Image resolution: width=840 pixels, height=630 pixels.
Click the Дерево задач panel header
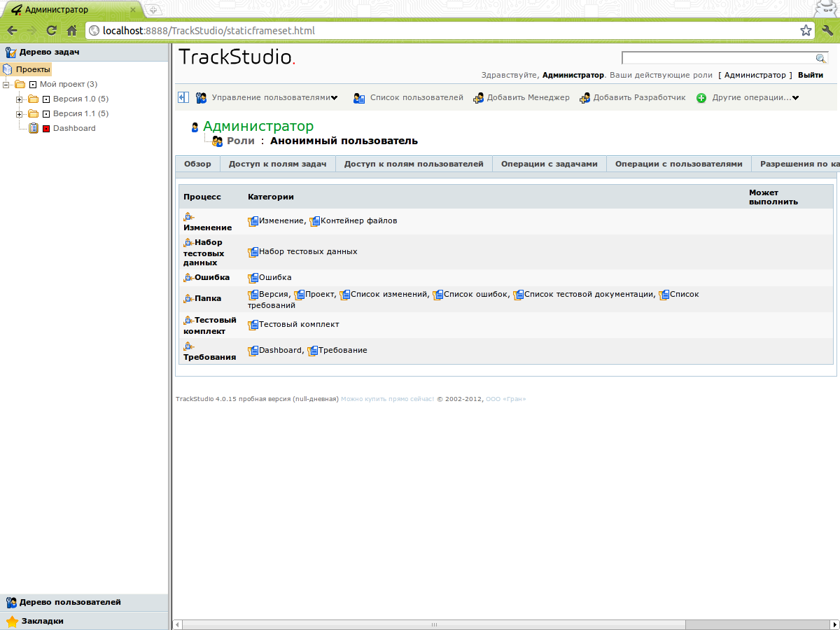pos(84,52)
